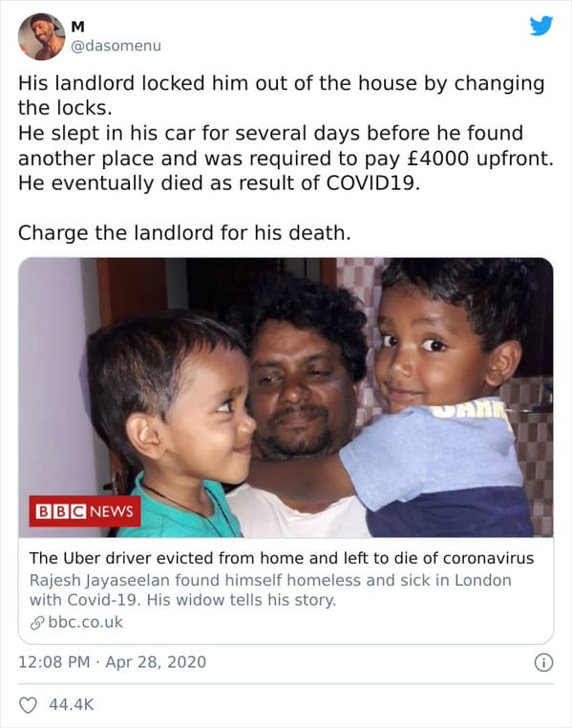Viewport: 572px width, 728px height.
Task: Click the Twitter bird logo
Action: (541, 26)
